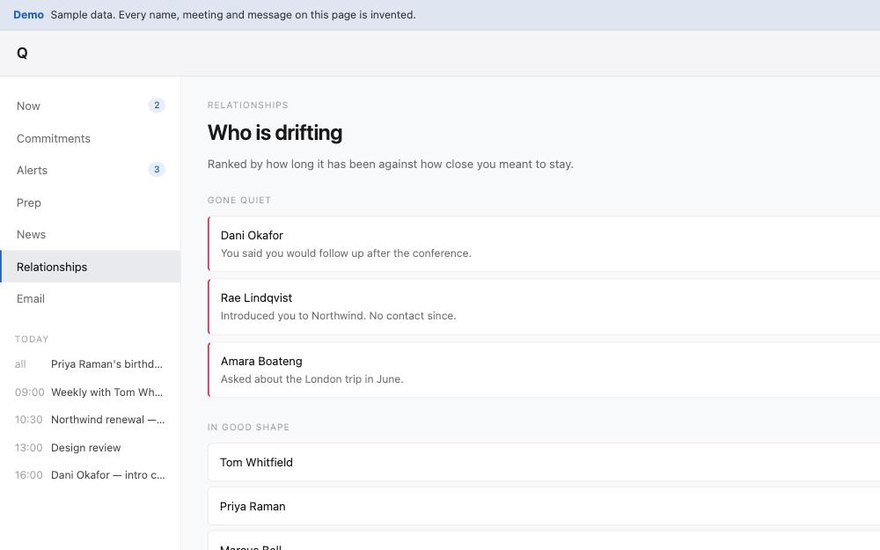Click the RELATIONSHIPS breadcrumb label
The height and width of the screenshot is (550, 880).
pos(248,105)
